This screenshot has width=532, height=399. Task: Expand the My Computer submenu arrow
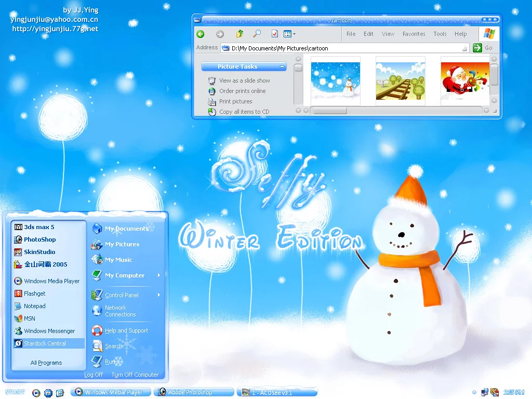159,275
